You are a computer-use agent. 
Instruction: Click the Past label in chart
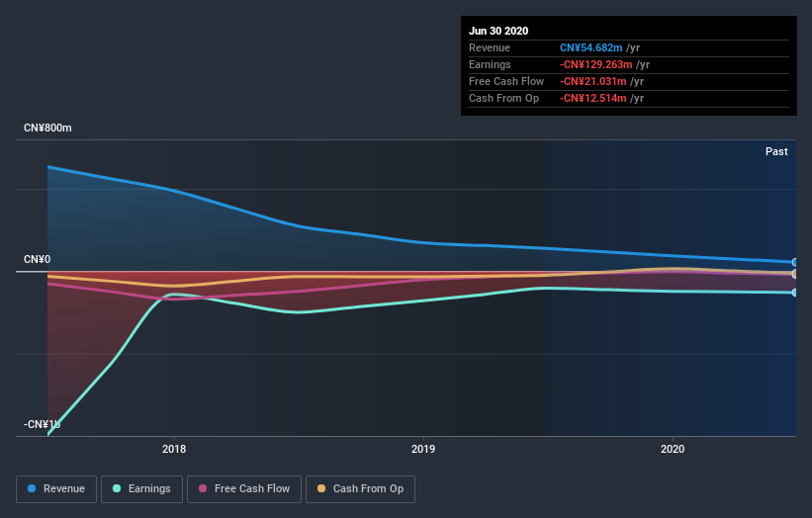click(776, 151)
